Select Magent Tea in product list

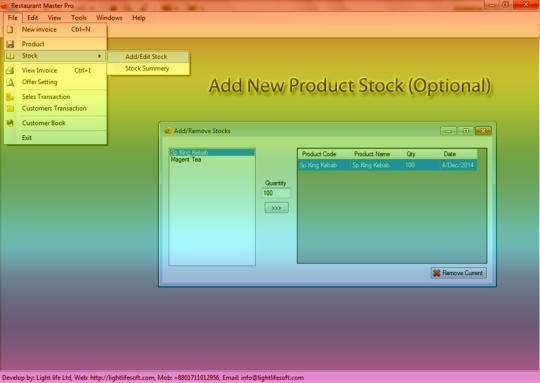(212, 159)
